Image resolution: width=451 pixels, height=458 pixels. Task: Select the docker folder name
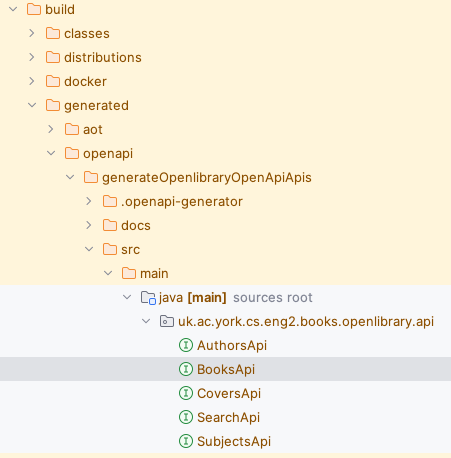86,81
